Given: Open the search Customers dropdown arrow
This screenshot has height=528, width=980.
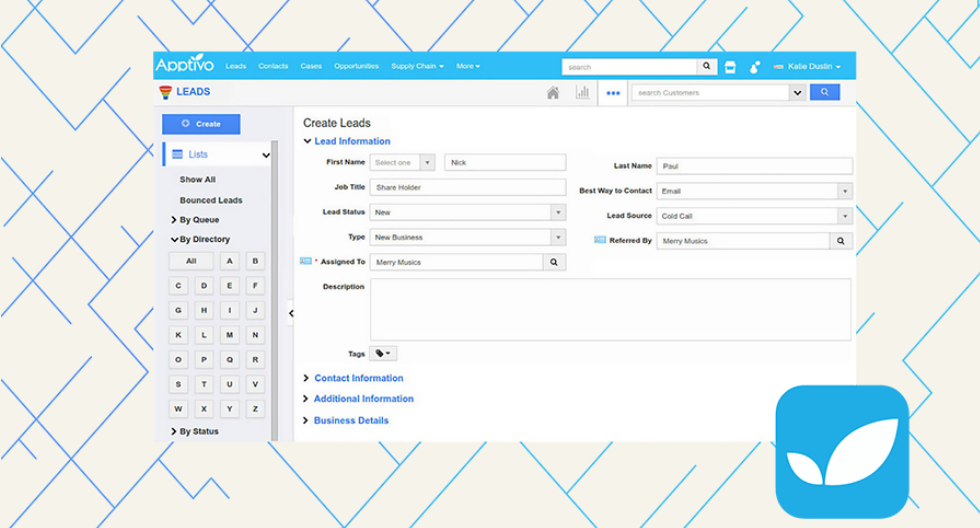Looking at the screenshot, I should click(797, 92).
